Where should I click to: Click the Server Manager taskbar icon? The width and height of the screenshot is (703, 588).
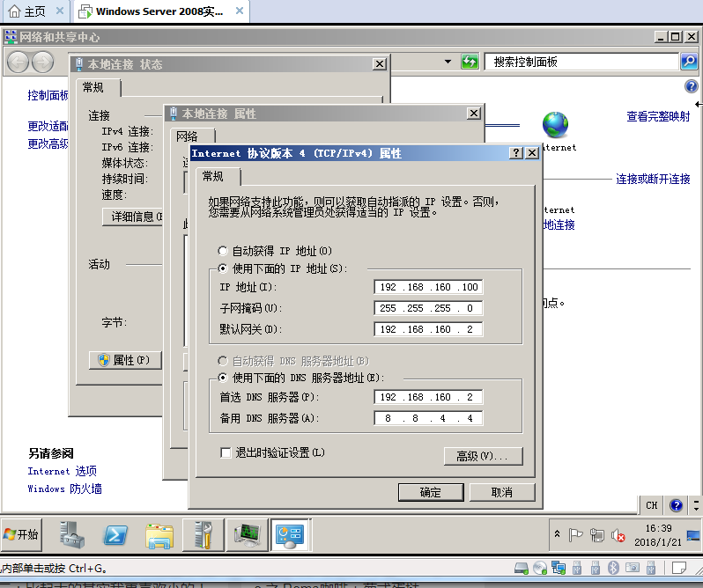pyautogui.click(x=71, y=534)
